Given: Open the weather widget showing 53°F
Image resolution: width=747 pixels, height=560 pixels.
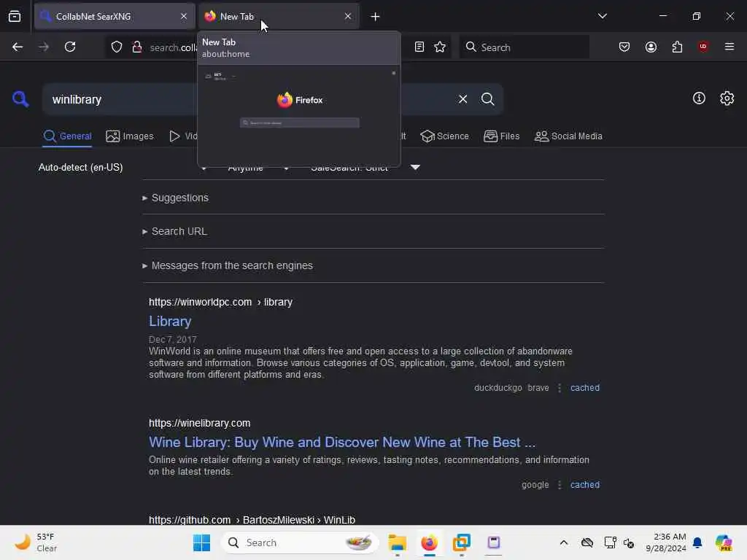Looking at the screenshot, I should [36, 542].
